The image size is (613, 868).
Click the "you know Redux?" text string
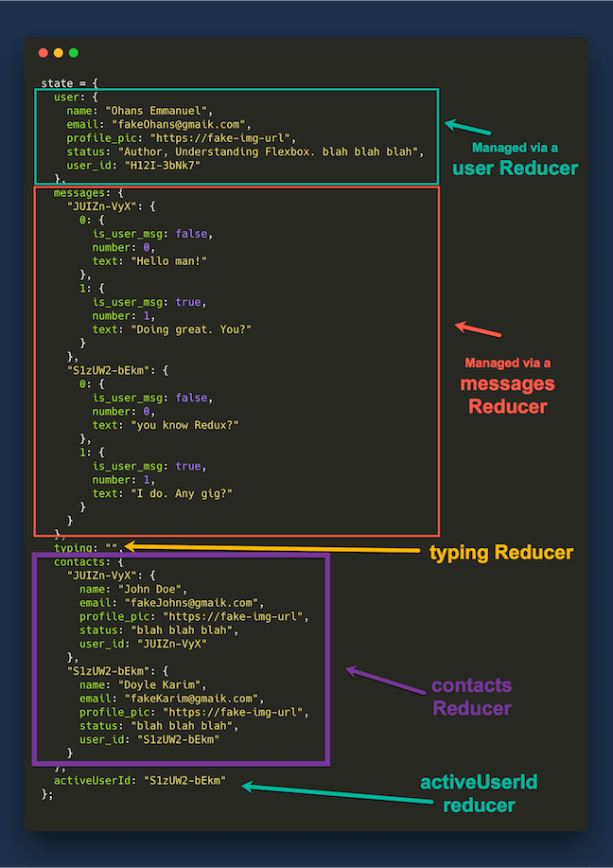[x=178, y=425]
